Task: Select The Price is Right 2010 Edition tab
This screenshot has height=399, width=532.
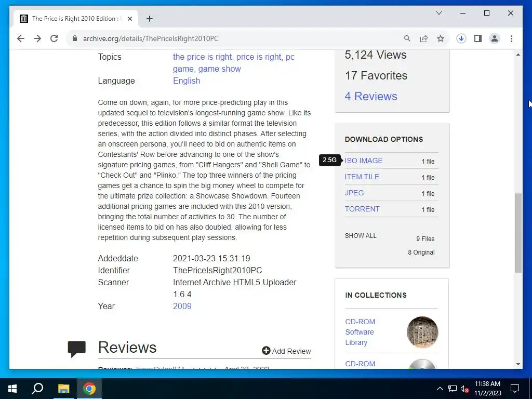Action: coord(75,19)
